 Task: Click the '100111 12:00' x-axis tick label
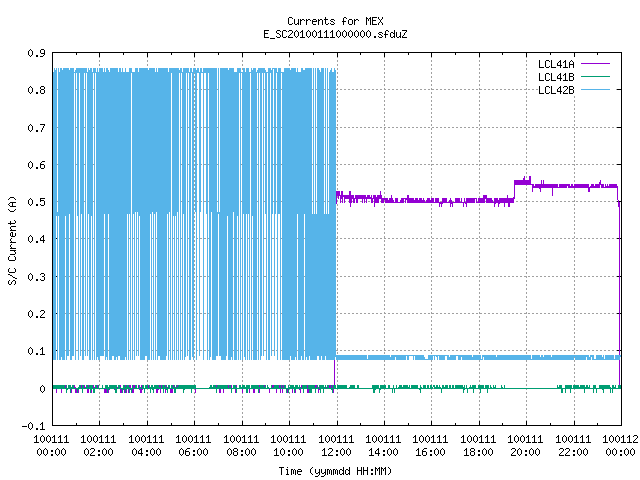click(x=336, y=446)
